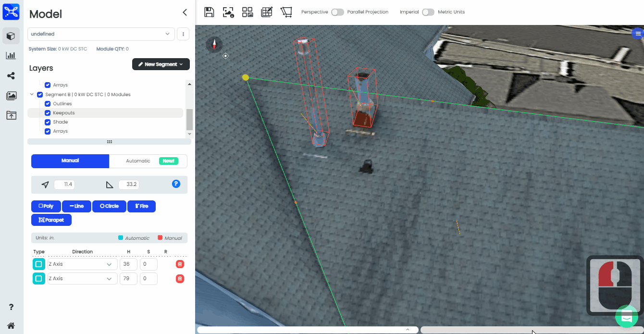This screenshot has height=334, width=644.
Task: Save the project with floppy icon
Action: coord(209,12)
